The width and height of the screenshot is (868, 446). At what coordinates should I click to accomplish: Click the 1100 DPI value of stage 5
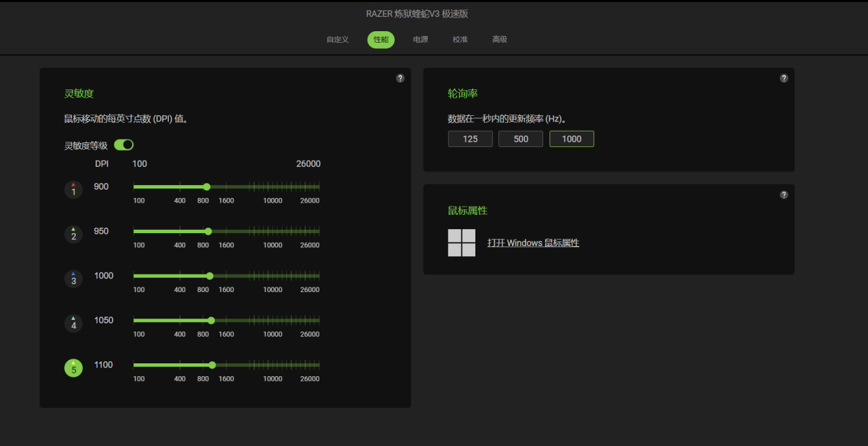point(104,365)
